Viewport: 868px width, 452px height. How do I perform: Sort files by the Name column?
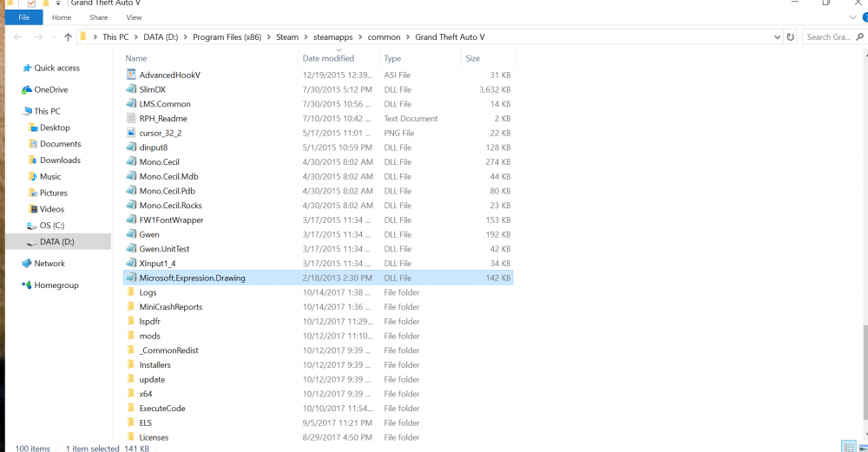tap(136, 58)
